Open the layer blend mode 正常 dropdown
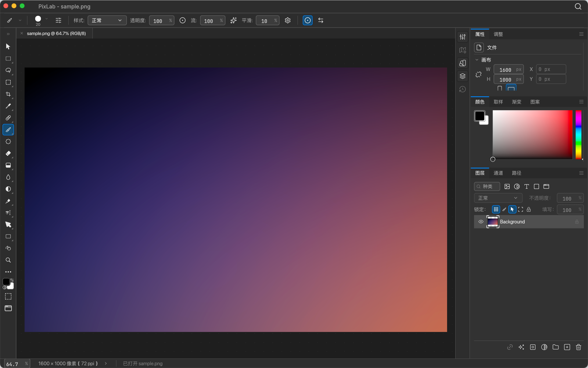 pos(498,198)
